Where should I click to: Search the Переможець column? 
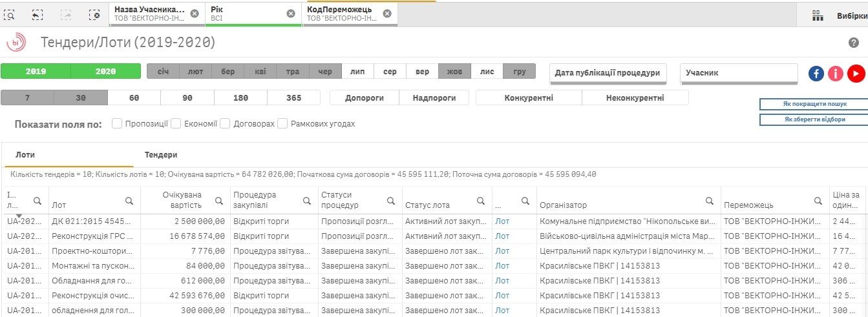pyautogui.click(x=818, y=201)
